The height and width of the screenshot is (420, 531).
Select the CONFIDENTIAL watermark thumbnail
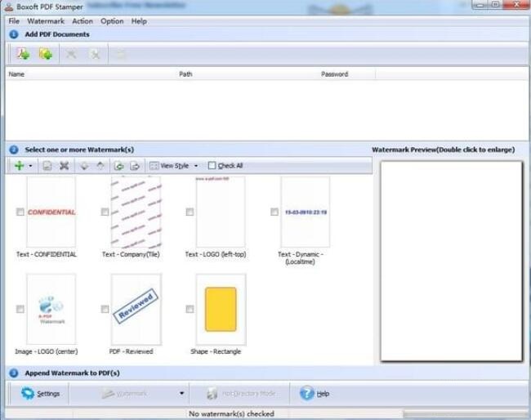(x=51, y=212)
